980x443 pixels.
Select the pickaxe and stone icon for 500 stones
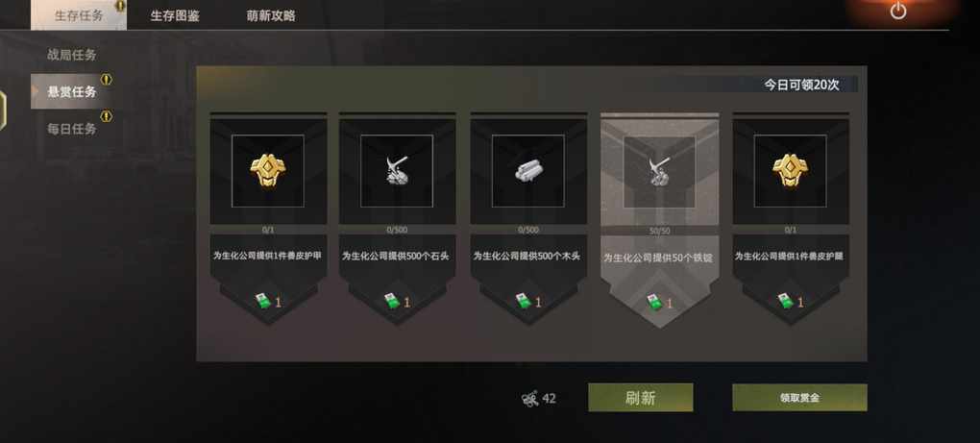(397, 171)
